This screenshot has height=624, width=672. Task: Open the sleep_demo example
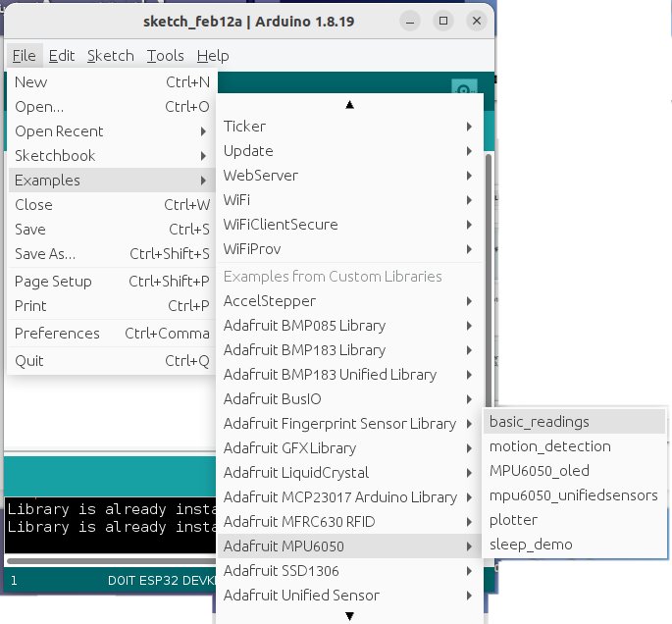click(574, 544)
